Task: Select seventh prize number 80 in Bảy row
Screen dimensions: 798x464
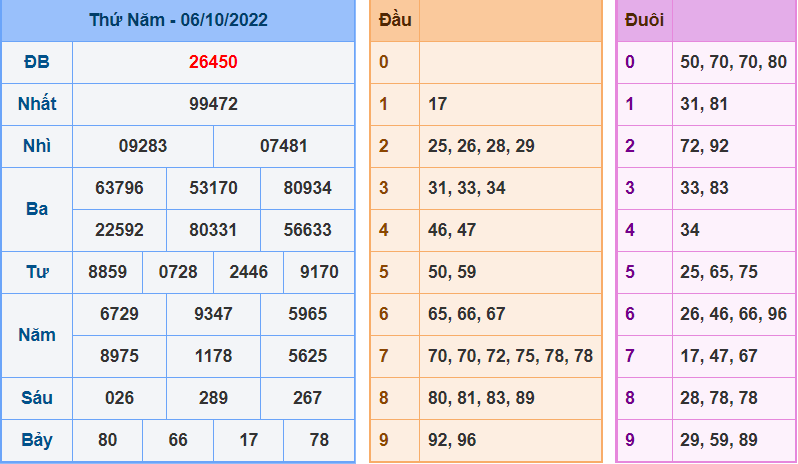Action: [107, 440]
